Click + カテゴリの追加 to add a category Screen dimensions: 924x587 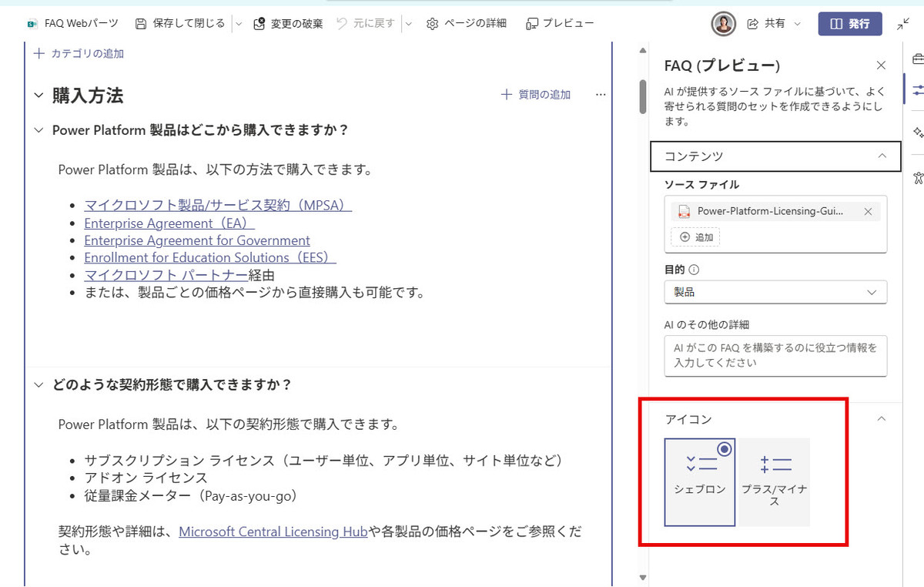[x=79, y=54]
